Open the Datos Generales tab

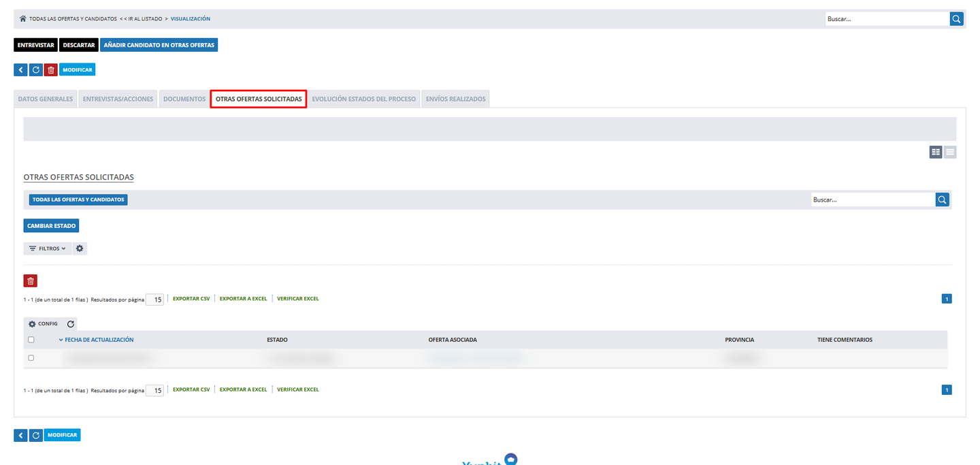46,99
